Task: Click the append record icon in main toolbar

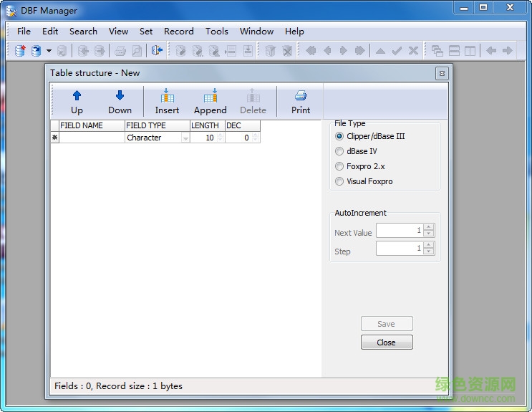Action: (x=248, y=51)
